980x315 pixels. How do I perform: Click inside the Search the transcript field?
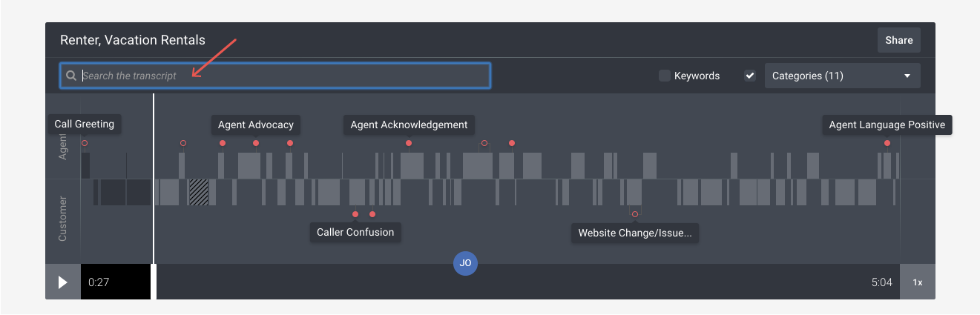pos(282,76)
